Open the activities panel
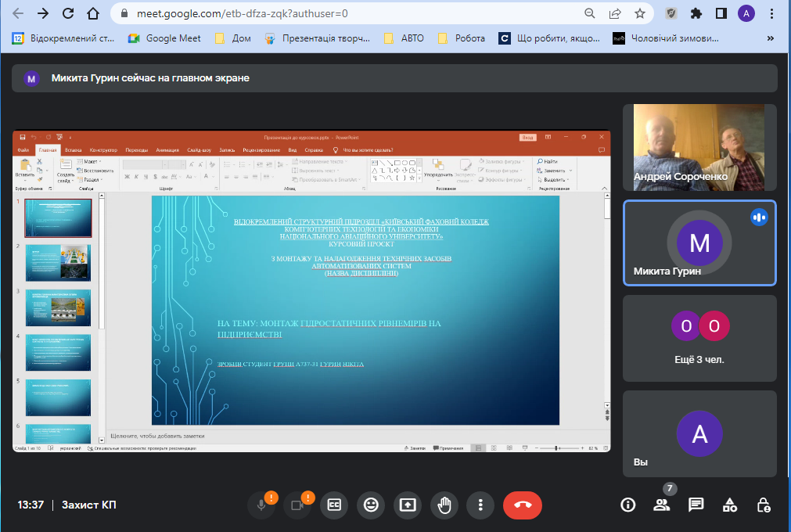This screenshot has height=532, width=791. click(729, 505)
